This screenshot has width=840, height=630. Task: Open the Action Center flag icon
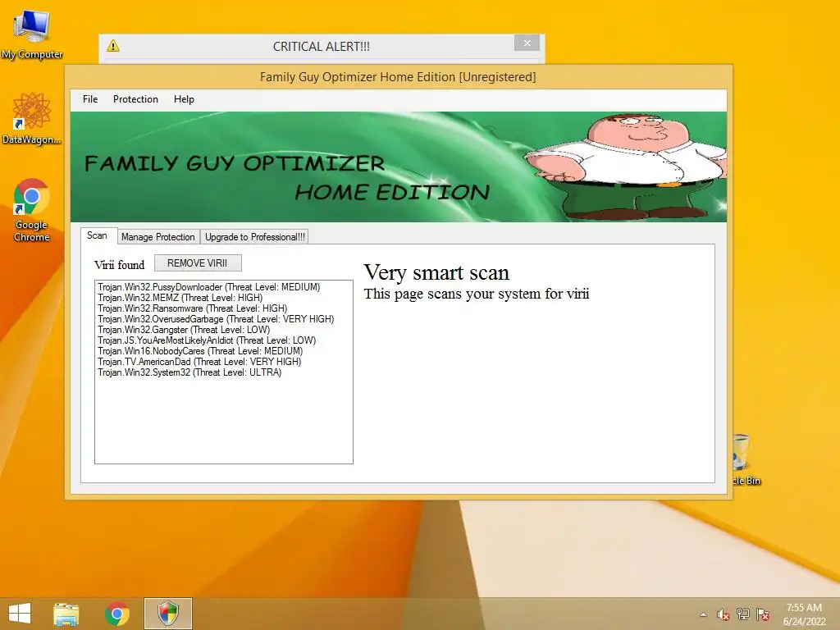[763, 614]
